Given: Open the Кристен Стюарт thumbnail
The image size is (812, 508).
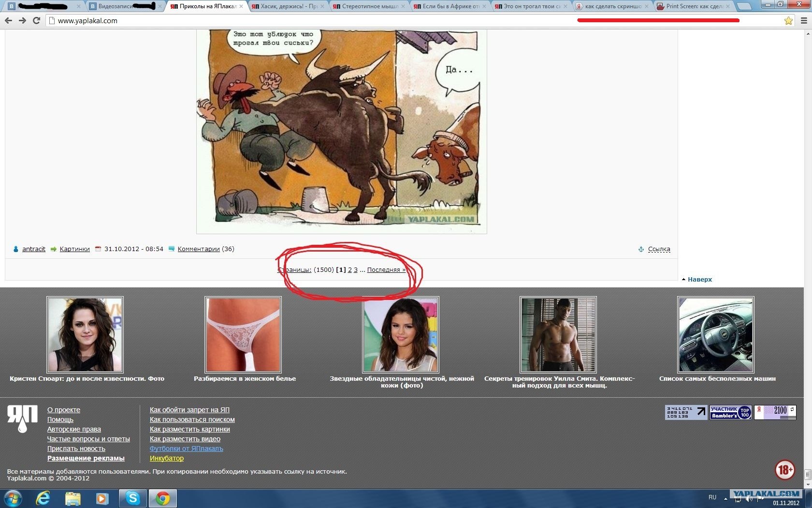Looking at the screenshot, I should [x=85, y=335].
